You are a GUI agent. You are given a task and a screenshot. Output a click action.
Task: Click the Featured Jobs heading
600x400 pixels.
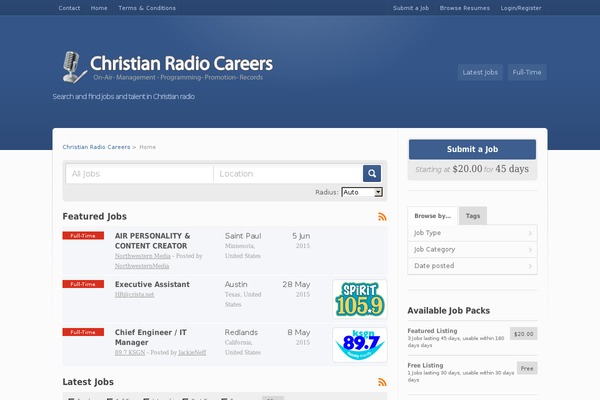[95, 216]
